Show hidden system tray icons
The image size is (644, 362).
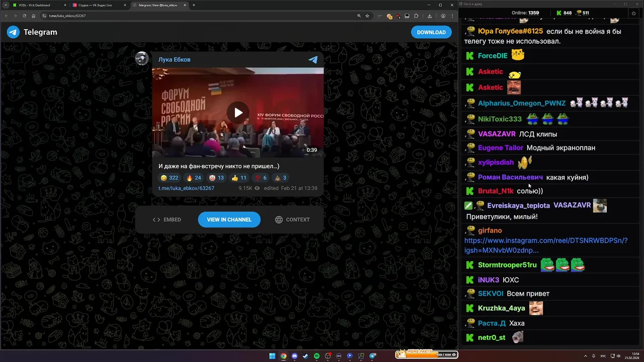(x=586, y=356)
